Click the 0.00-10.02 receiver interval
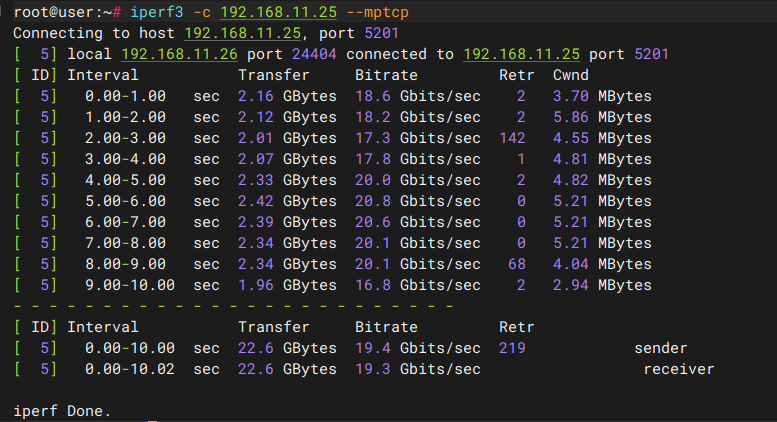Screen dimensions: 777x422 [130, 369]
